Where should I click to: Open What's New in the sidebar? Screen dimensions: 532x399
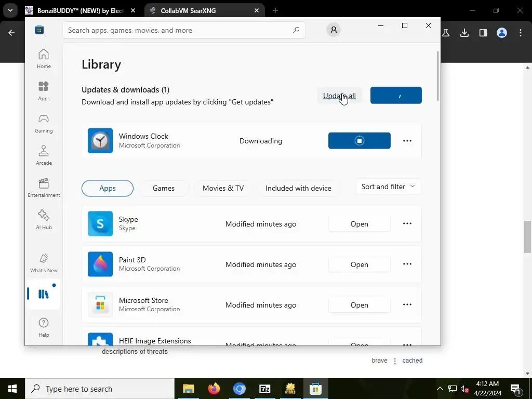coord(44,263)
